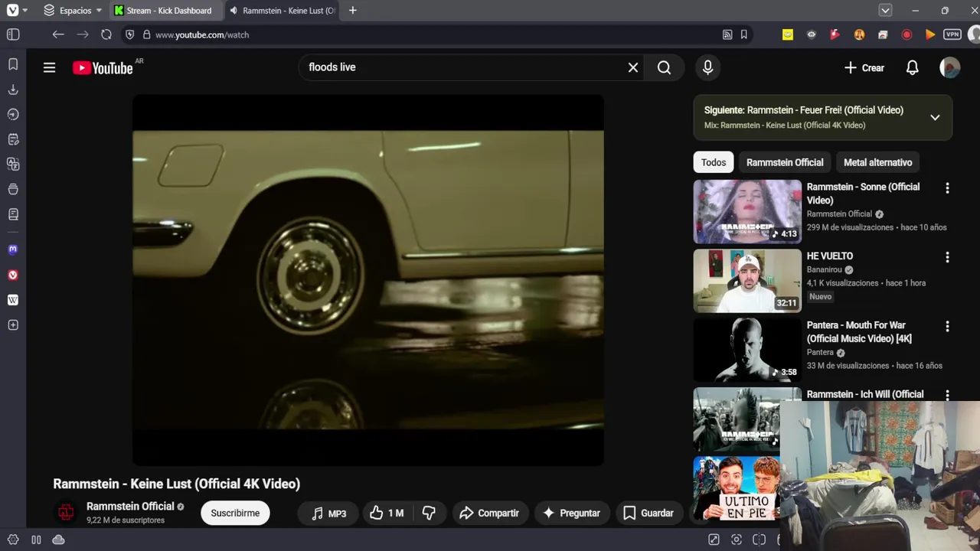Viewport: 980px width, 551px height.
Task: Open more options for Rammstein - Ich Will
Action: point(947,395)
